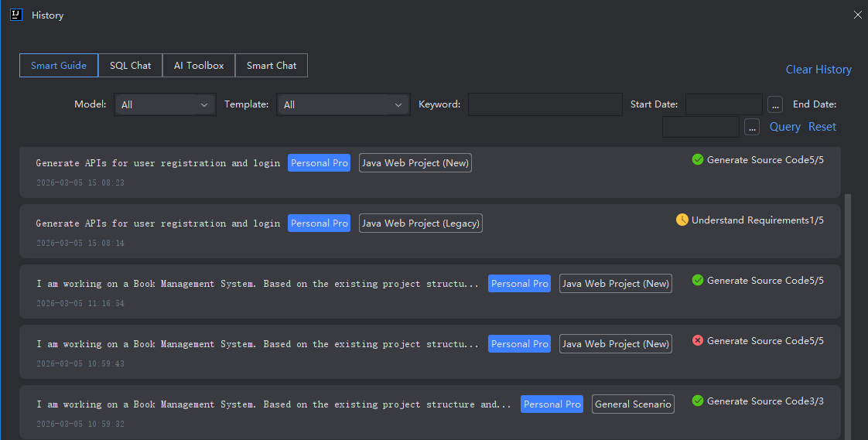This screenshot has height=440, width=868.
Task: Open the Start Date picker ellipsis button
Action: 775,104
